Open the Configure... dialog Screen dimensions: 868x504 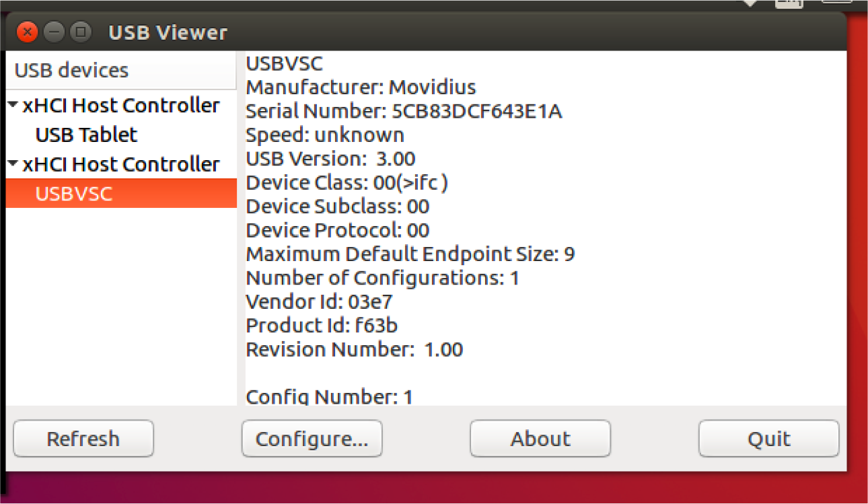[312, 439]
